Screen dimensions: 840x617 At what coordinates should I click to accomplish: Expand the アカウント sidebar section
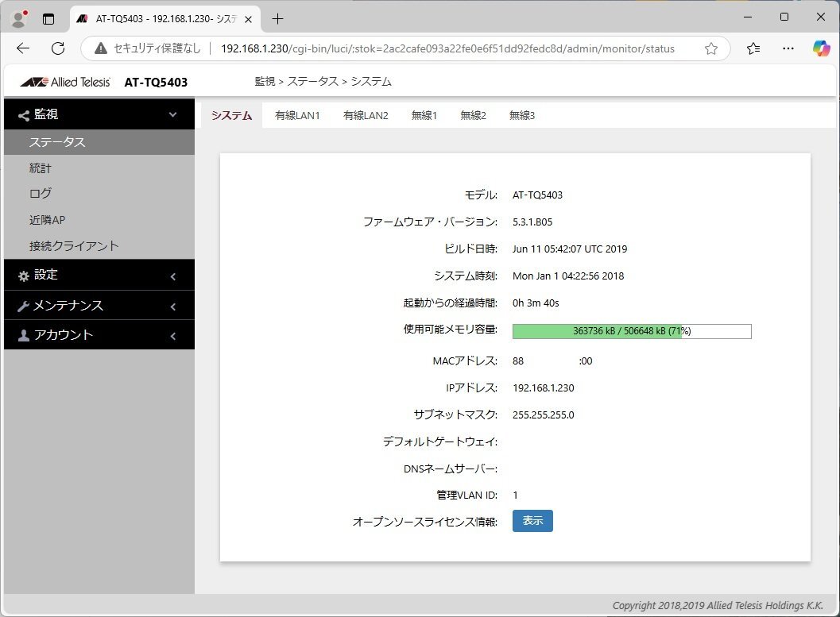(x=99, y=335)
